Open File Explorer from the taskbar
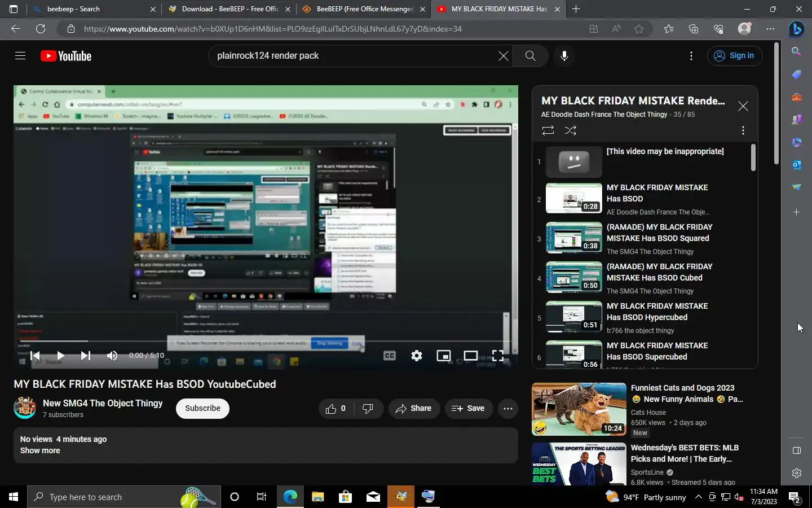The height and width of the screenshot is (508, 812). coord(318,497)
